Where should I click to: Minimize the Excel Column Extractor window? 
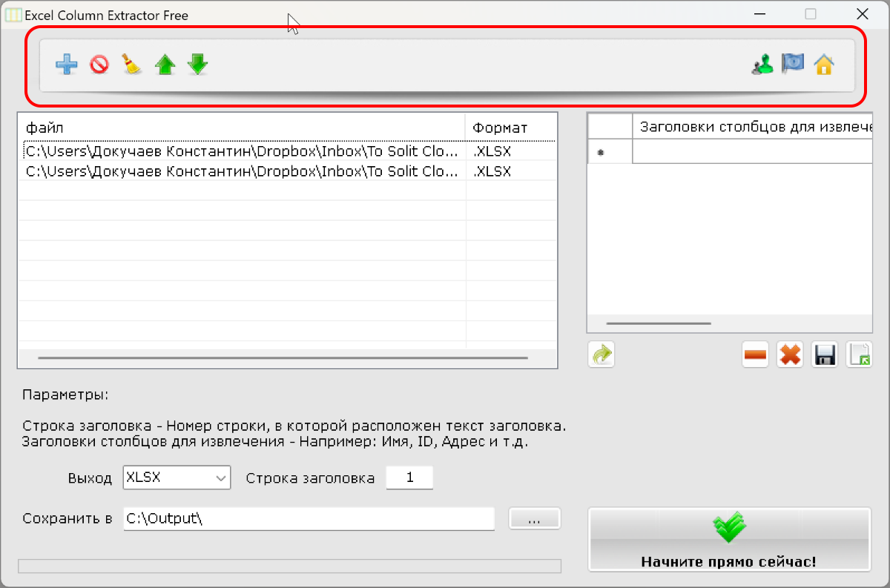(760, 14)
